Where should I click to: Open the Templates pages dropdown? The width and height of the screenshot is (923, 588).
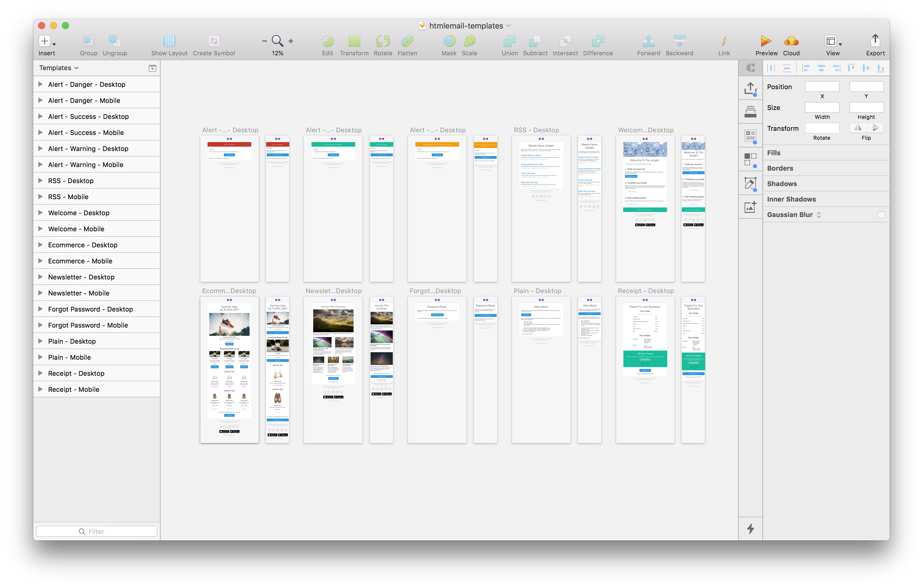coord(59,68)
